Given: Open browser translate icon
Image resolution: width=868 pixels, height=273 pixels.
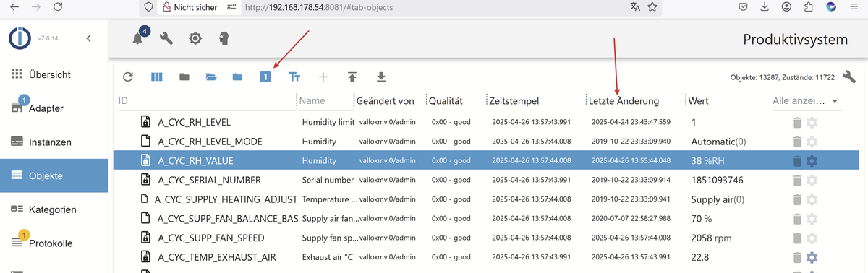Looking at the screenshot, I should tap(635, 6).
